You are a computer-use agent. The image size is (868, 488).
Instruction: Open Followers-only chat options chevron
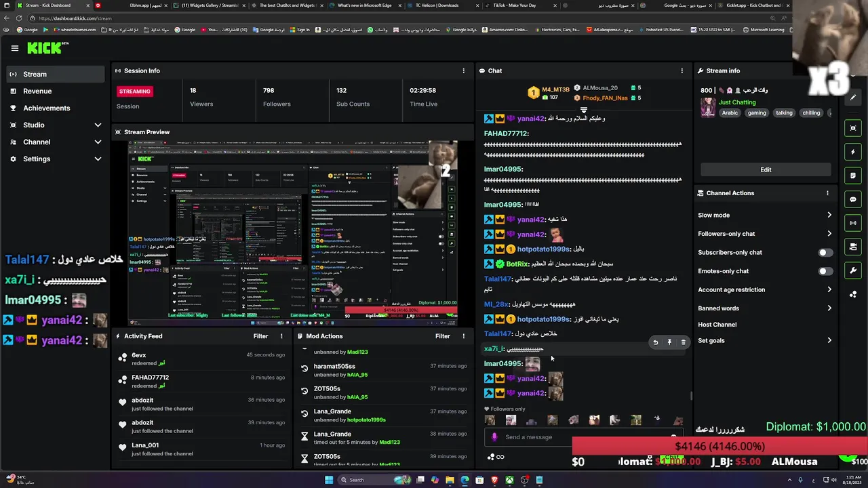tap(829, 234)
